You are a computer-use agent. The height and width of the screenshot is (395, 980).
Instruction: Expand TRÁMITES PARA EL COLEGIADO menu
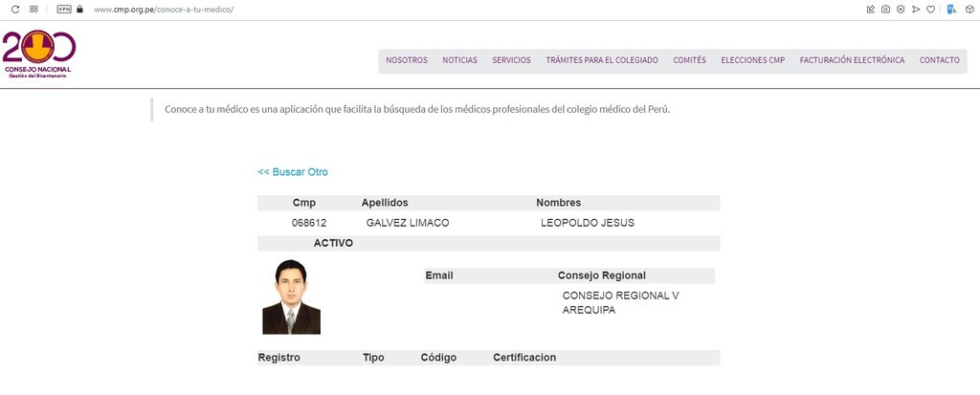[x=602, y=60]
